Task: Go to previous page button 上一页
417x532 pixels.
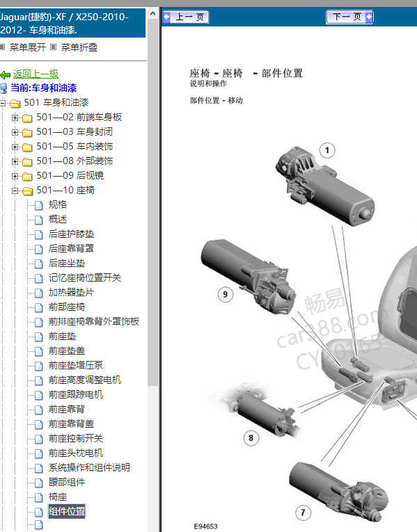Action: click(186, 17)
